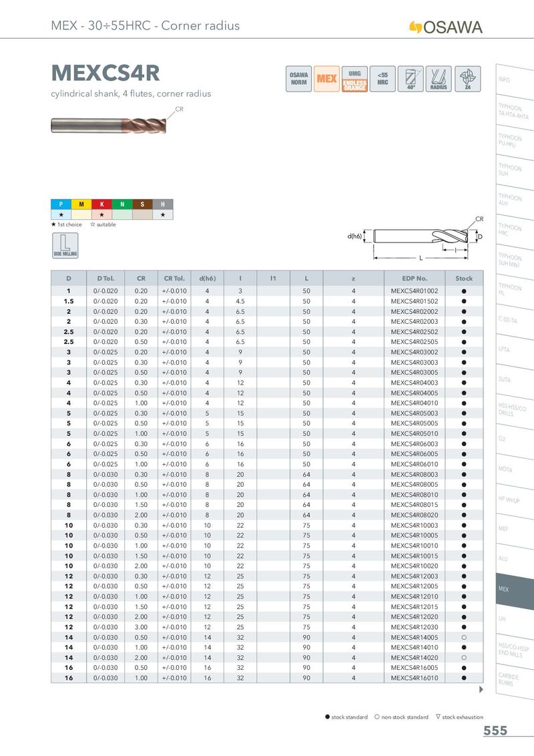Screen dimensions: 534x756
Task: Click the 1st choice star under K
Action: point(101,214)
